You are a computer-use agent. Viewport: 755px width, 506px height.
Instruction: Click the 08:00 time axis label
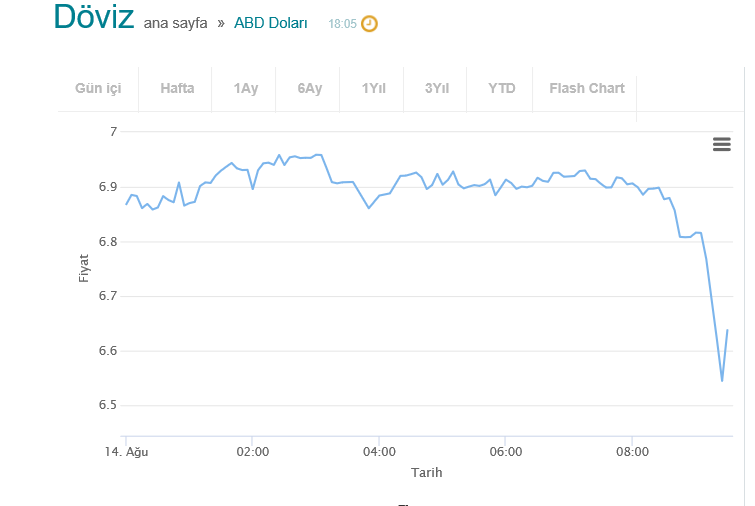pyautogui.click(x=632, y=452)
